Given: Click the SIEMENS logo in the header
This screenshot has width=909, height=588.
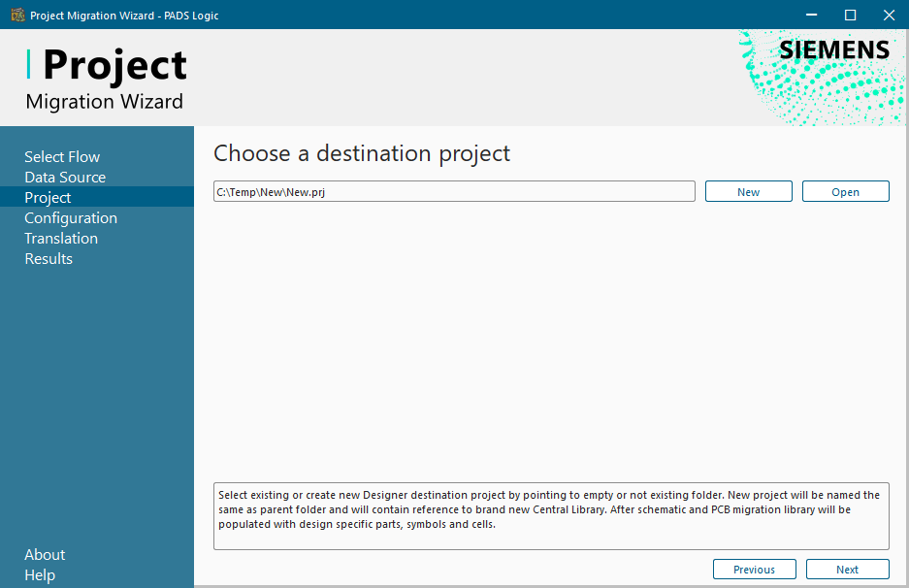Looking at the screenshot, I should 833,50.
